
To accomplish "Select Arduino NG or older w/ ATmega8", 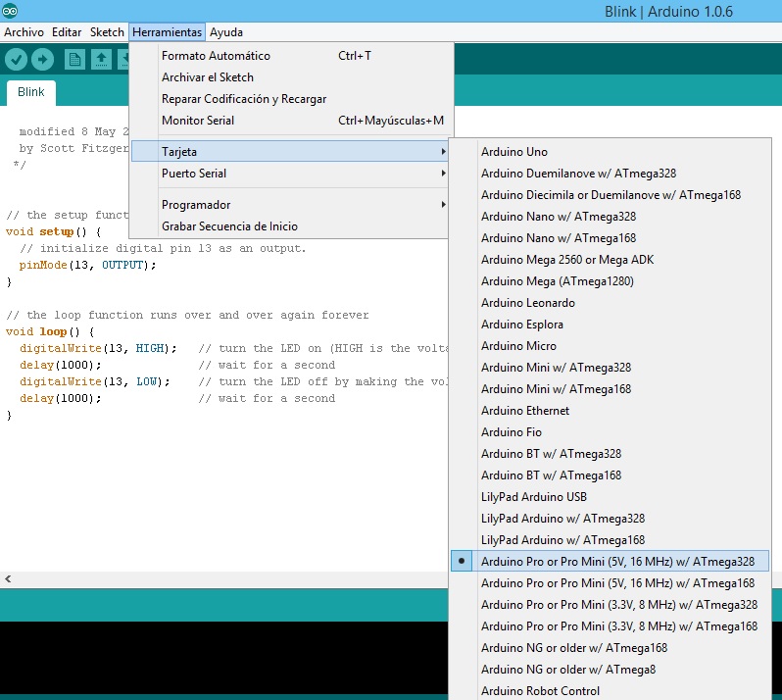I will [610, 669].
